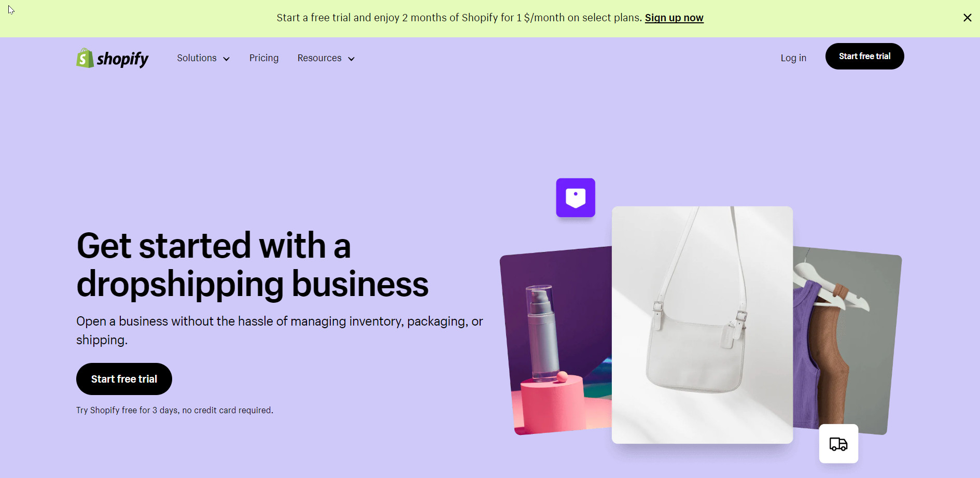Click the Shopify bag logo icon
Image resolution: width=980 pixels, height=478 pixels.
85,58
